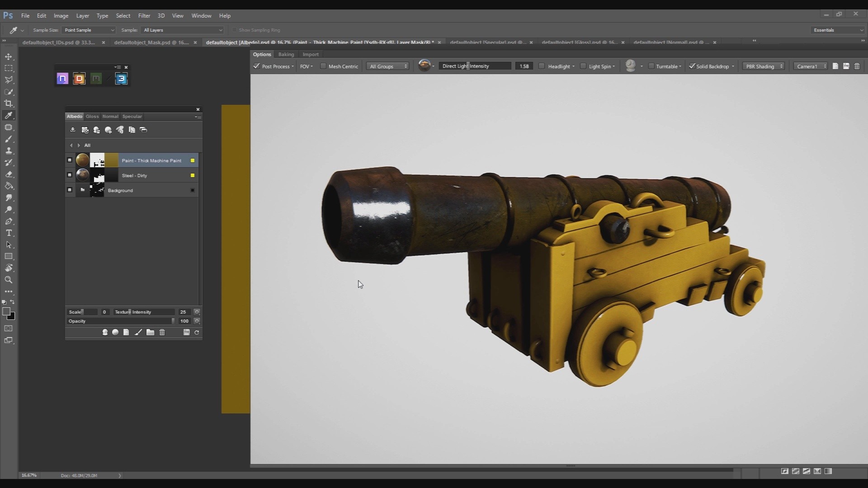Image resolution: width=868 pixels, height=488 pixels.
Task: Open the Sample Size dropdown
Action: (x=89, y=30)
